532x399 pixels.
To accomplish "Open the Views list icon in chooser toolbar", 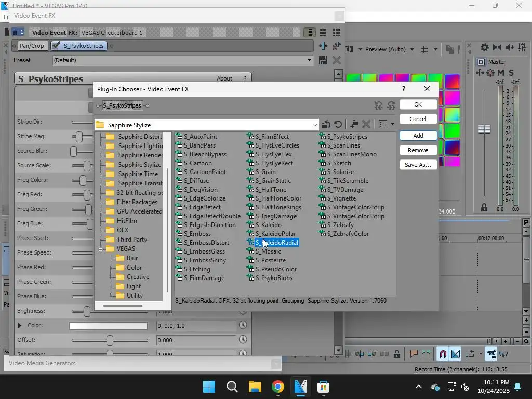I will [x=383, y=125].
